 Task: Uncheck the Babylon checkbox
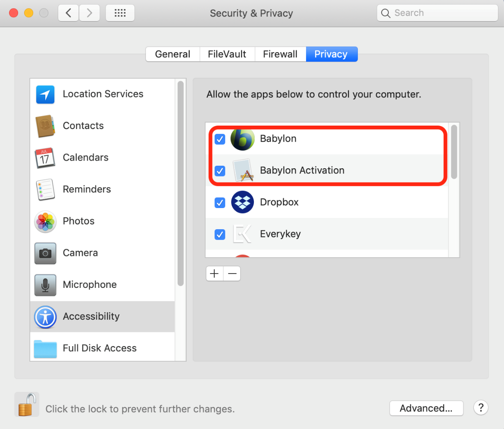tap(220, 139)
